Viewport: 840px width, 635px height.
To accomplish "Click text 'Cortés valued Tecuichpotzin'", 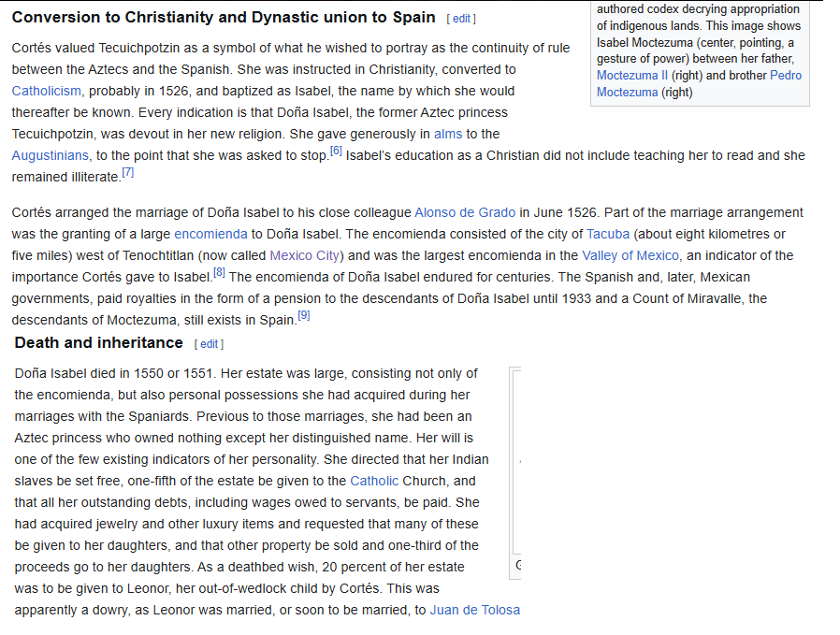I will [x=96, y=49].
